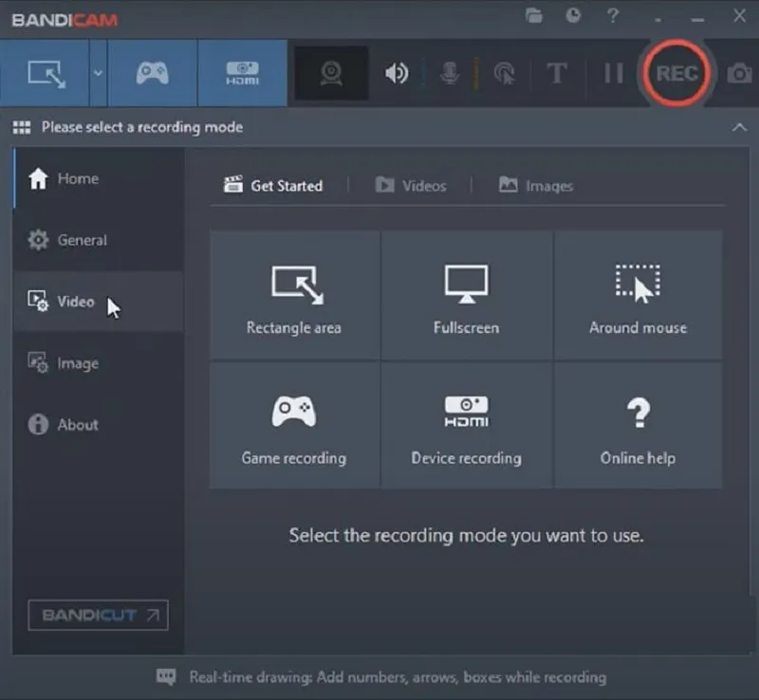The height and width of the screenshot is (700, 759).
Task: Mute the microphone input
Action: (450, 73)
